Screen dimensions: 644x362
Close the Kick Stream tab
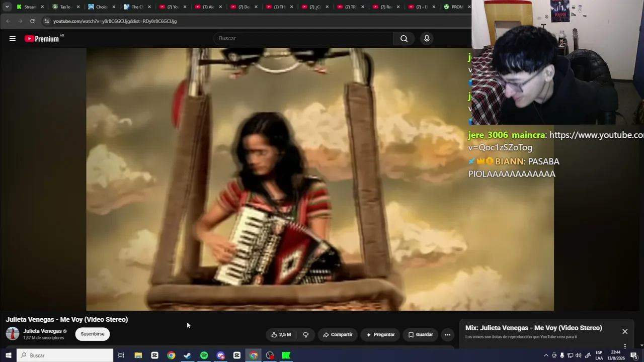coord(42,7)
